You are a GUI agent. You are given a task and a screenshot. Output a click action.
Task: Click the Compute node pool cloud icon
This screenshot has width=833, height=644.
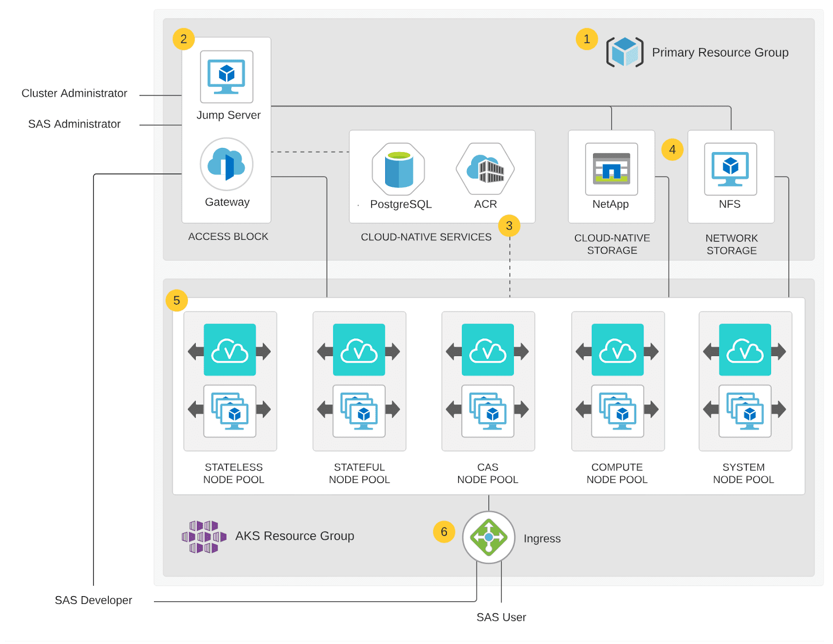click(617, 350)
